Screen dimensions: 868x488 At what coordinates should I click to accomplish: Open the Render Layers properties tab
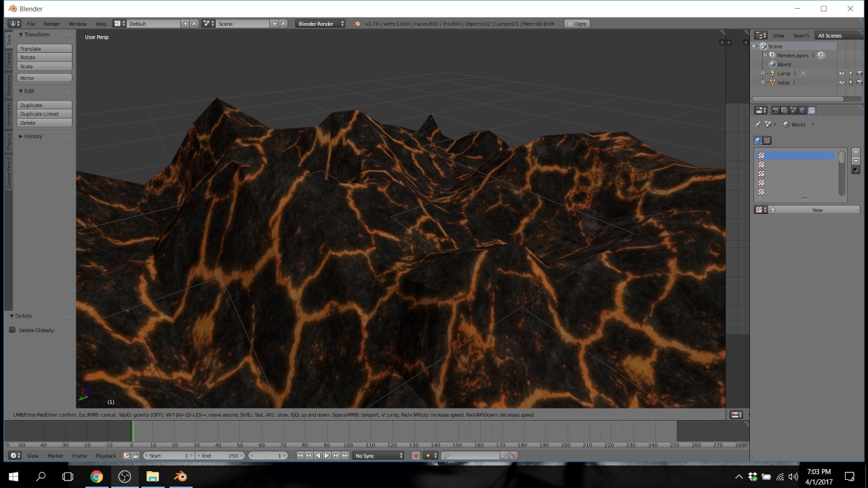point(785,110)
